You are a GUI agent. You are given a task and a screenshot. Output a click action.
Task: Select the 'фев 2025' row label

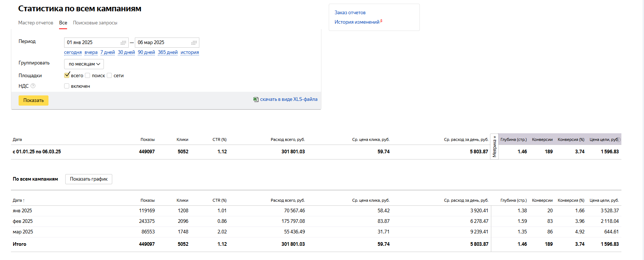pyautogui.click(x=23, y=221)
